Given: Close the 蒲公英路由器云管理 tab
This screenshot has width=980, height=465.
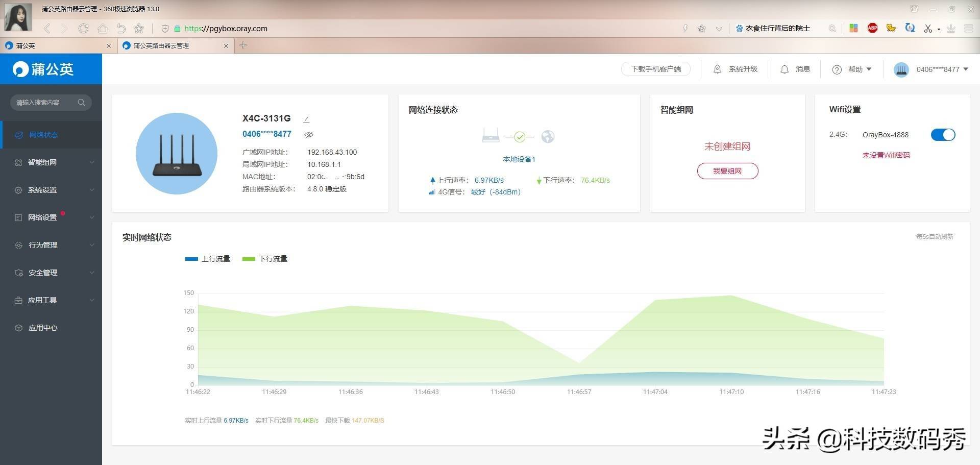Looking at the screenshot, I should click(226, 46).
